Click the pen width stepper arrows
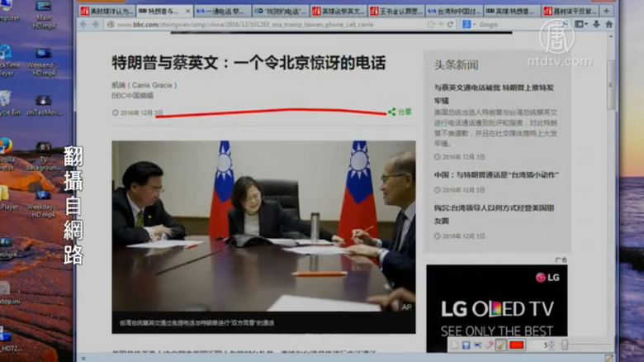This screenshot has height=362, width=644. click(552, 345)
